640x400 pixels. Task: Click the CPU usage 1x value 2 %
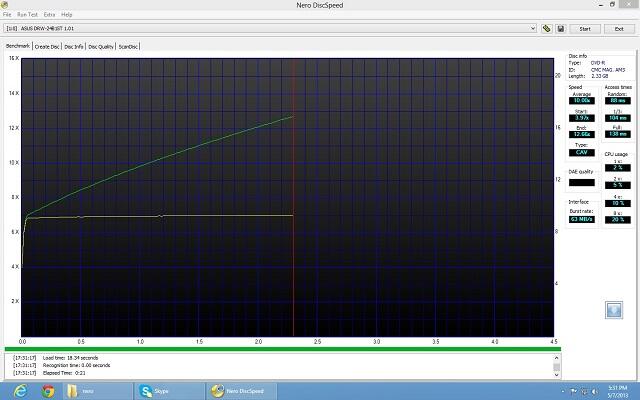pyautogui.click(x=618, y=167)
